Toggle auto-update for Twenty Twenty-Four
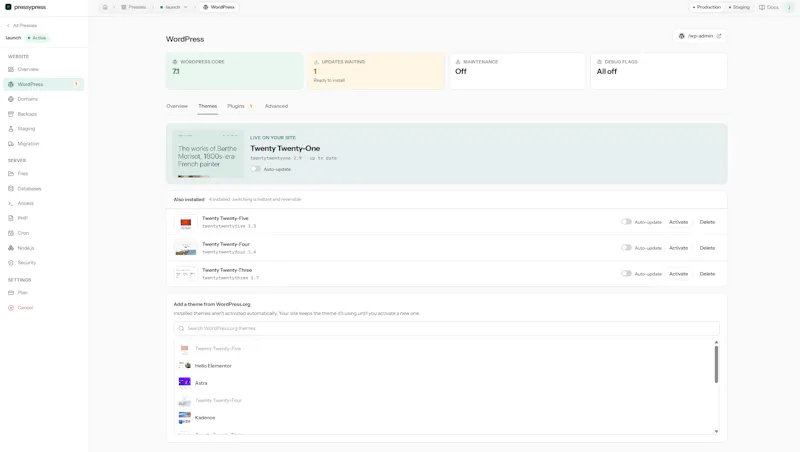The width and height of the screenshot is (800, 452). (x=626, y=247)
